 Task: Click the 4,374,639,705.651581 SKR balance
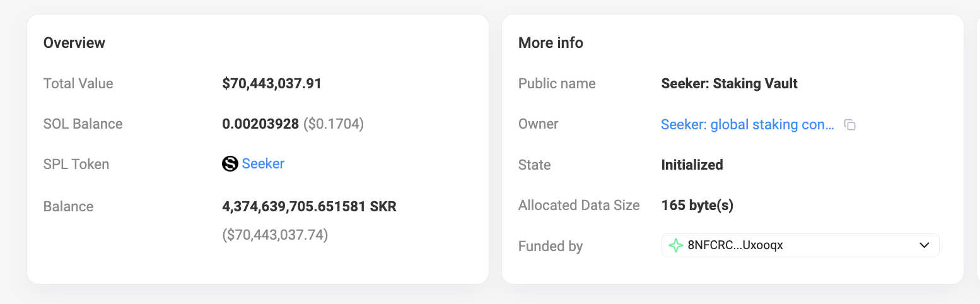[x=309, y=206]
